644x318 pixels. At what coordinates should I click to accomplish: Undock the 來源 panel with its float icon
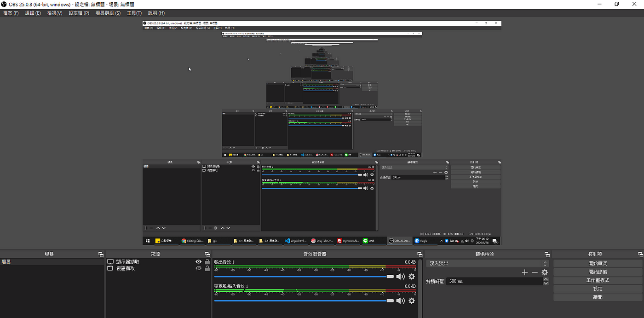[x=207, y=254]
